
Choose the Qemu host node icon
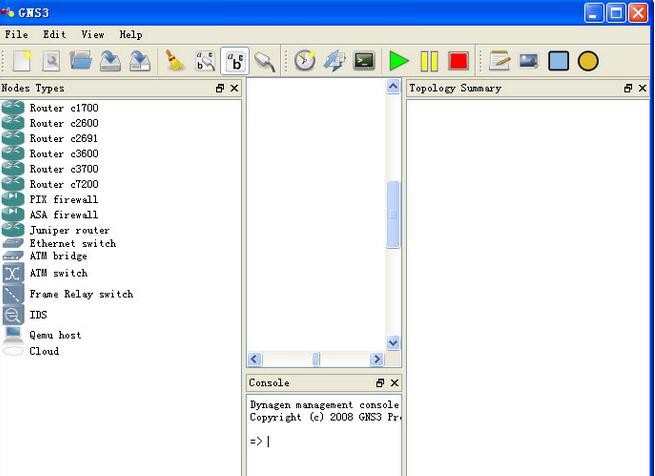[x=13, y=335]
